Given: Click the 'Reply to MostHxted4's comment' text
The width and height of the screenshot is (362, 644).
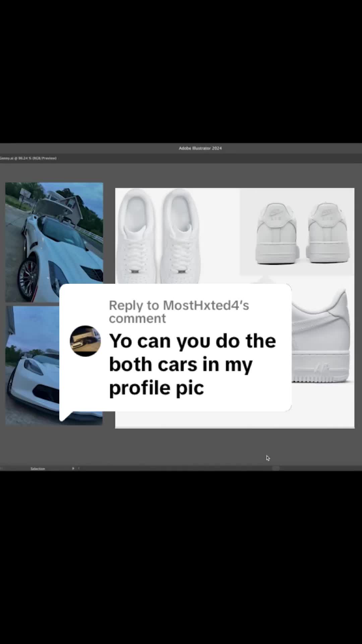Looking at the screenshot, I should [179, 312].
